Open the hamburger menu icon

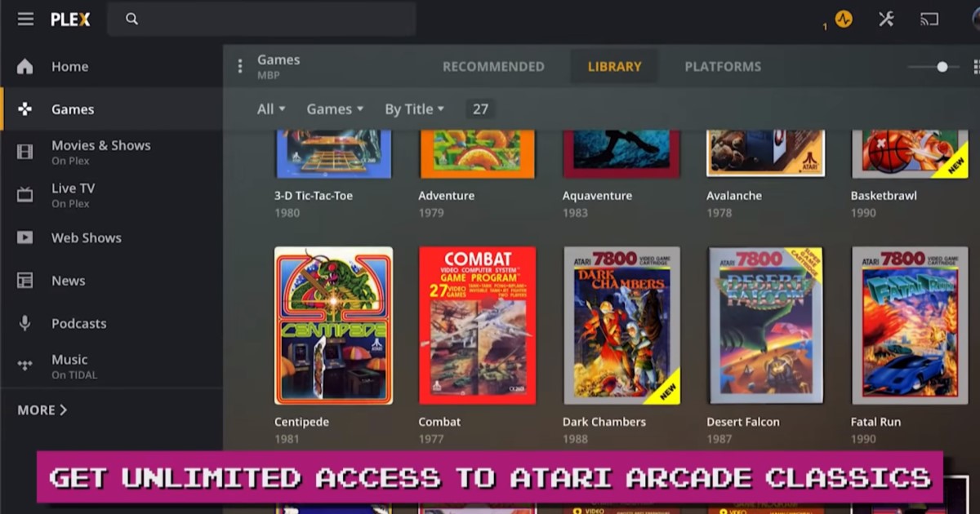(x=25, y=19)
